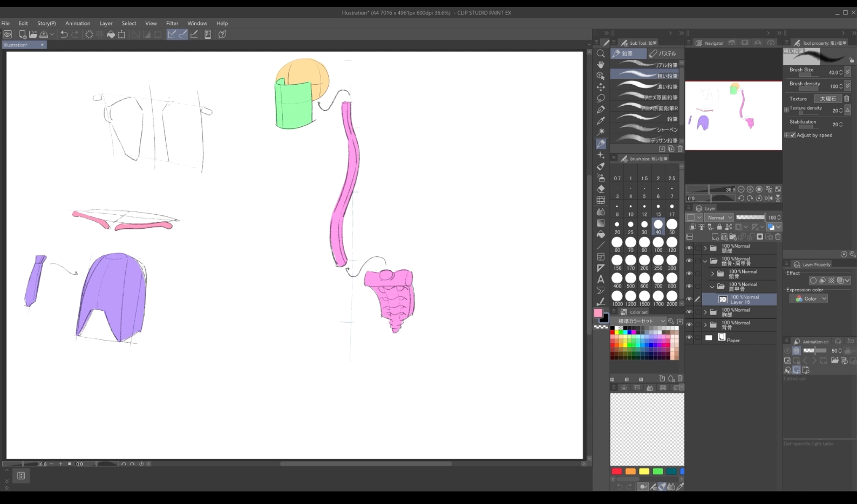Open the Filter menu
857x504 pixels.
[x=172, y=23]
